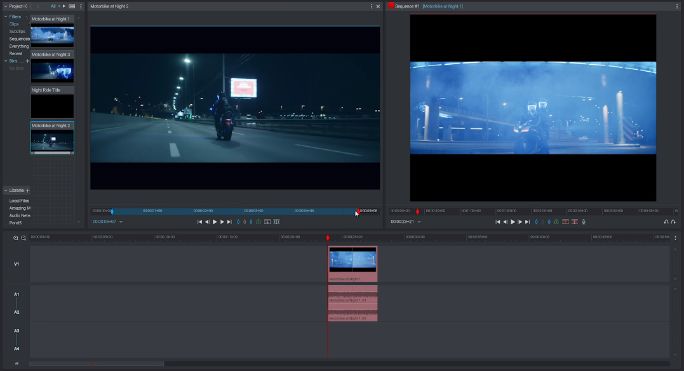Step one frame forward in source viewer
The image size is (684, 371).
222,222
